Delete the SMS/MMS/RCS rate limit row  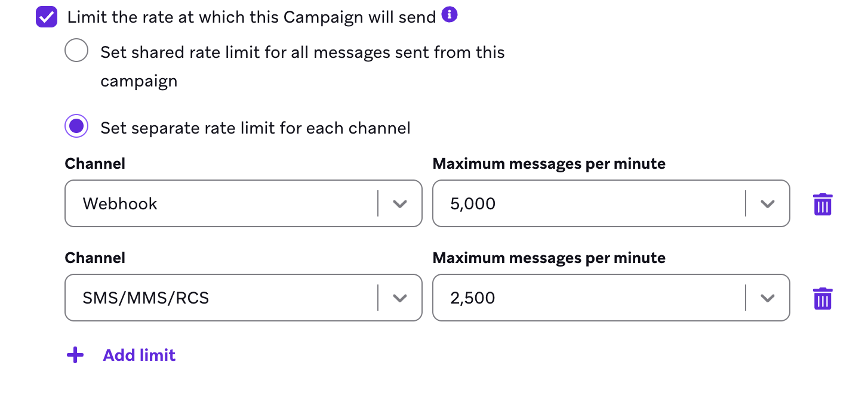point(823,298)
